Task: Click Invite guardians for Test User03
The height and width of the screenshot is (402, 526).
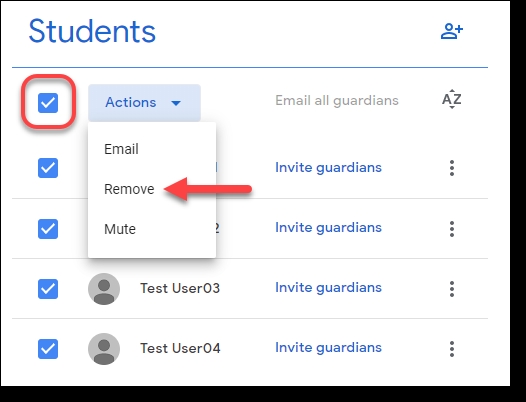Action: (328, 288)
